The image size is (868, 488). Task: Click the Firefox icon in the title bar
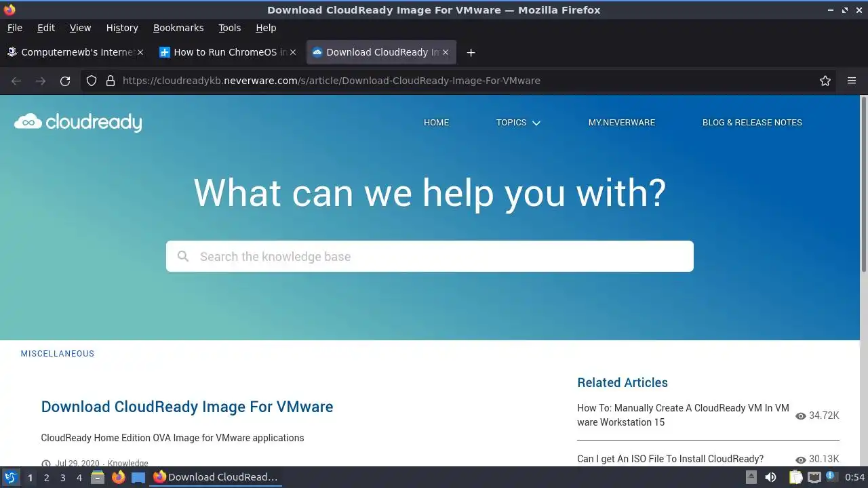tap(9, 9)
